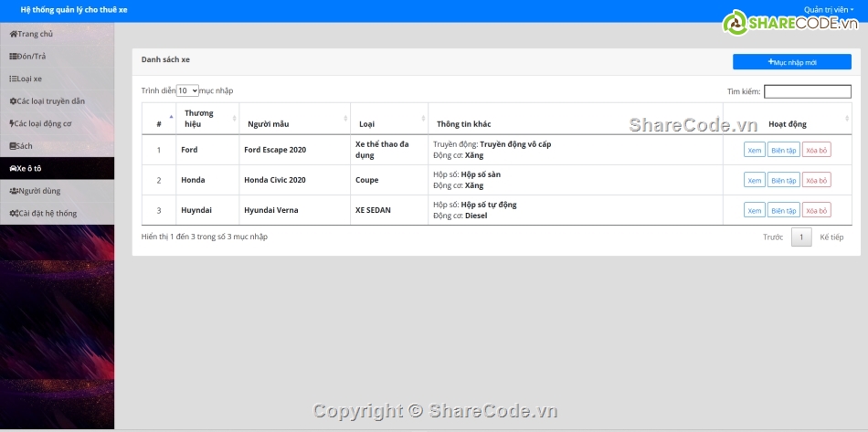This screenshot has width=868, height=432.
Task: Sort table by Loại column header
Action: (387, 124)
